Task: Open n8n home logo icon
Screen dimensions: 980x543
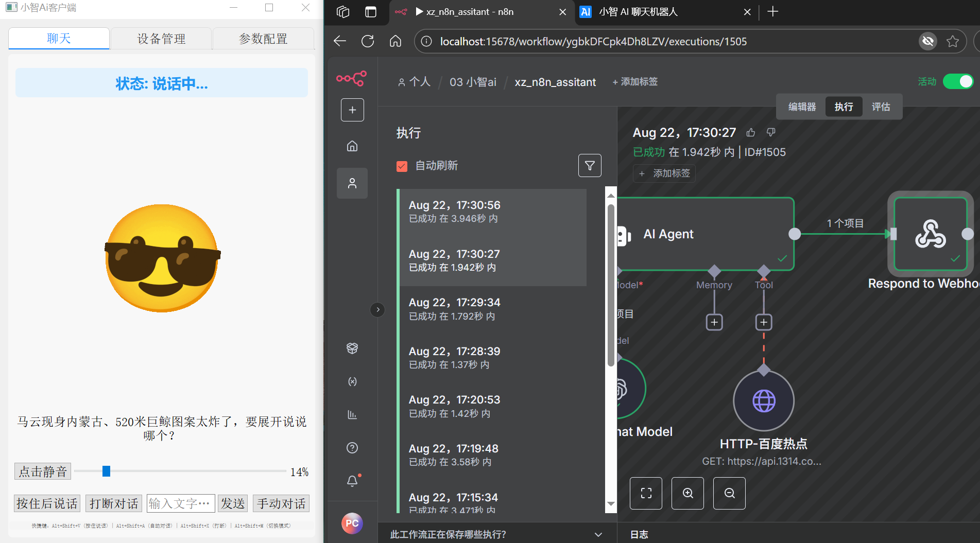Action: (x=352, y=78)
